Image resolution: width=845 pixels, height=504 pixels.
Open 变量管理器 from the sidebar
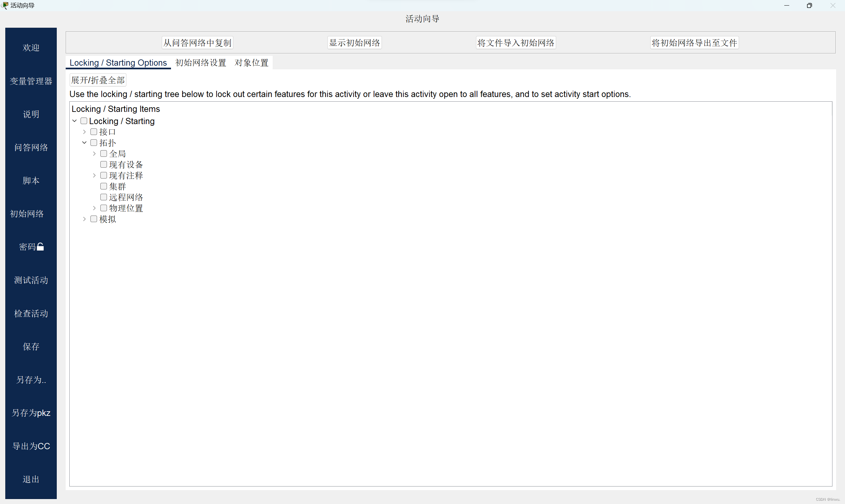click(x=31, y=81)
